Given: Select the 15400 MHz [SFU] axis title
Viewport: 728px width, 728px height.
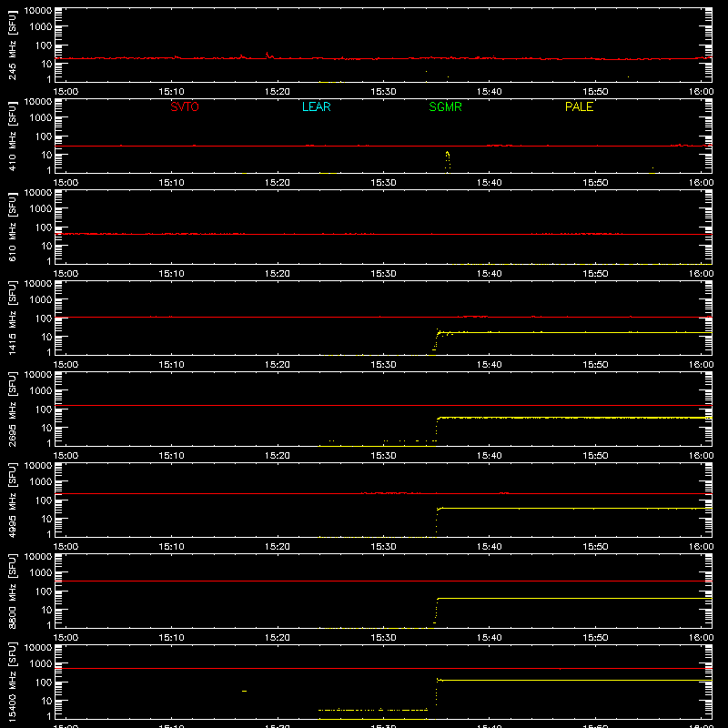Looking at the screenshot, I should click(x=13, y=682).
